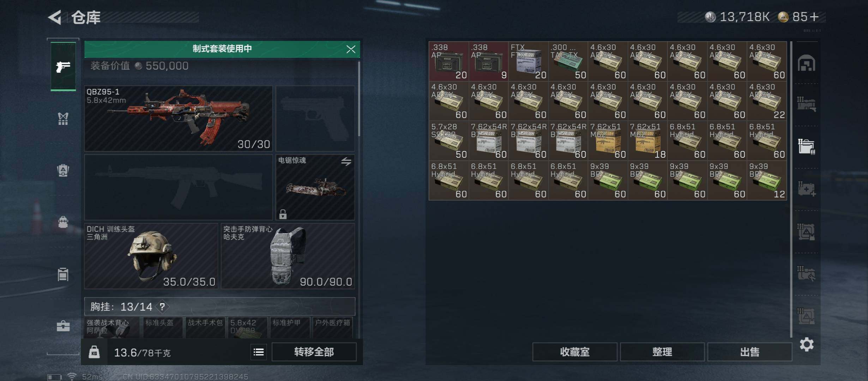This screenshot has width=868, height=381.
Task: Click the 整理 organize button
Action: pos(662,352)
